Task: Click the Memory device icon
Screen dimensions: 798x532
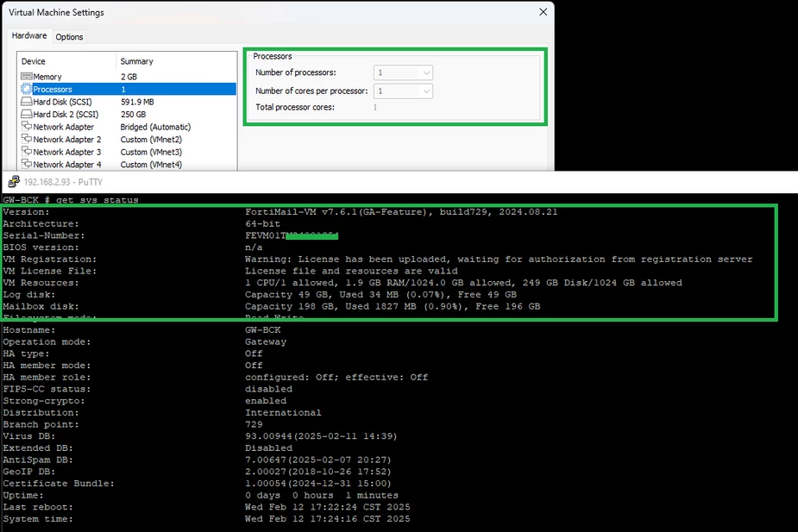Action: click(x=27, y=76)
